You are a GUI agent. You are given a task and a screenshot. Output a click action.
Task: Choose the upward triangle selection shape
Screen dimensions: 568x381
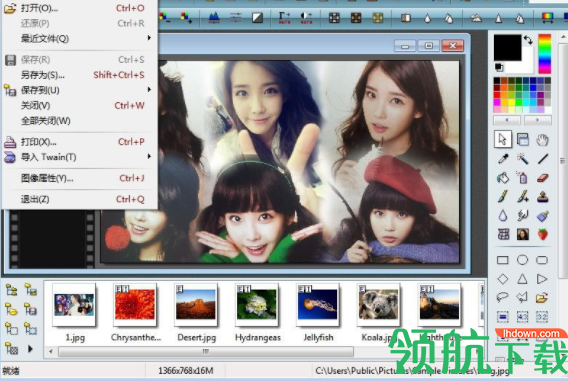click(x=522, y=279)
